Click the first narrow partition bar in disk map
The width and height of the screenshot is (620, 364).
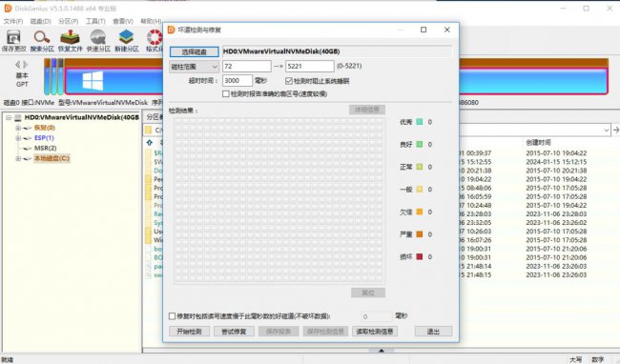pyautogui.click(x=47, y=76)
